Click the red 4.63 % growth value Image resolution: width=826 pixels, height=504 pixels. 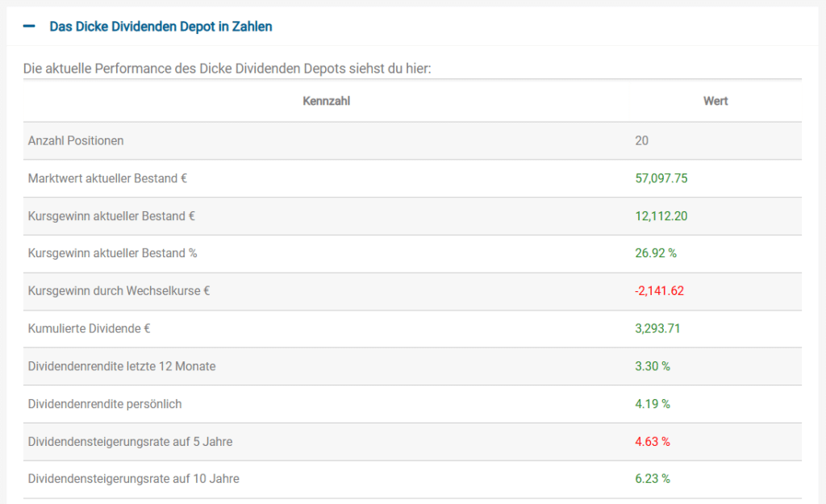[653, 441]
